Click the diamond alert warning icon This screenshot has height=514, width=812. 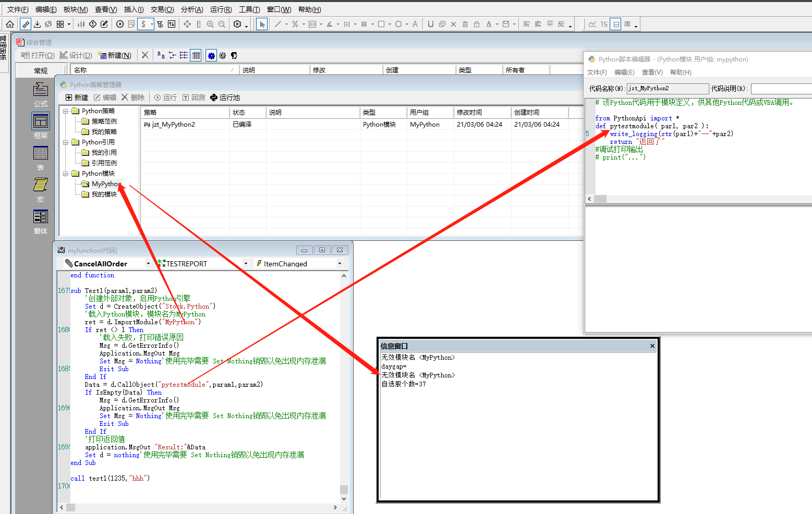point(92,24)
